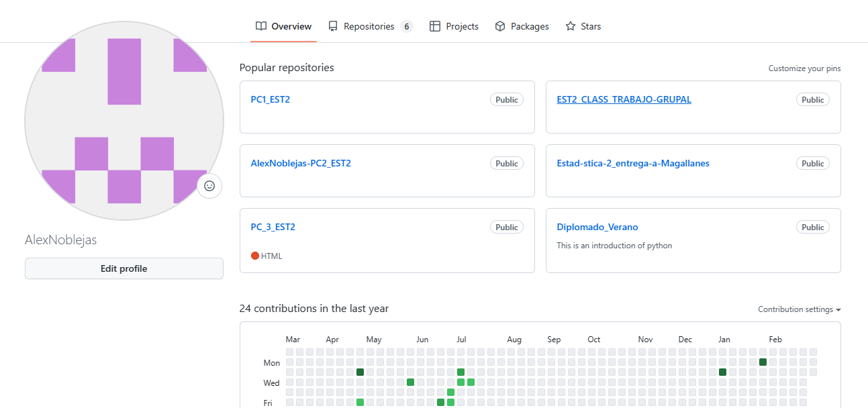Click the repository count badge 6

tap(406, 26)
